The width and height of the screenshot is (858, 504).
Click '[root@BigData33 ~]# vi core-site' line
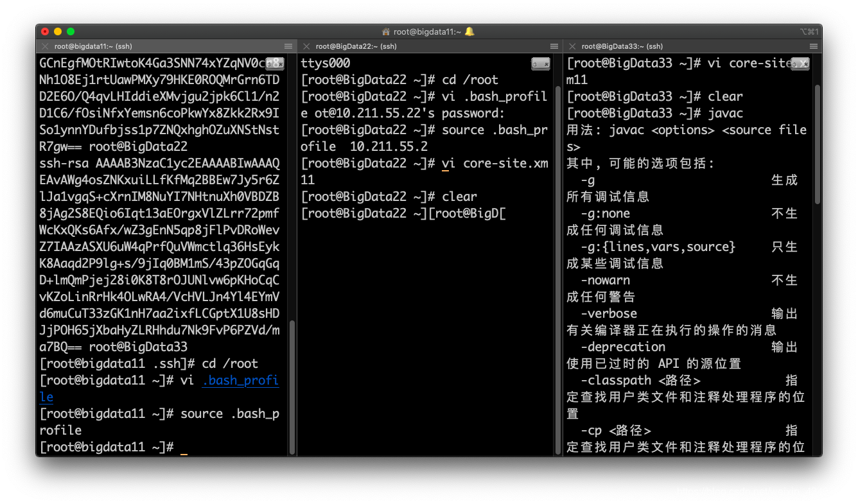point(679,64)
